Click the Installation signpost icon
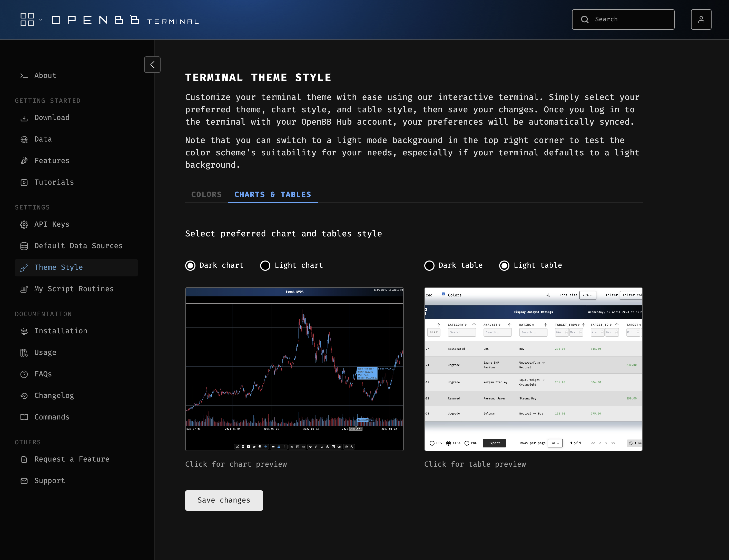 click(x=24, y=331)
